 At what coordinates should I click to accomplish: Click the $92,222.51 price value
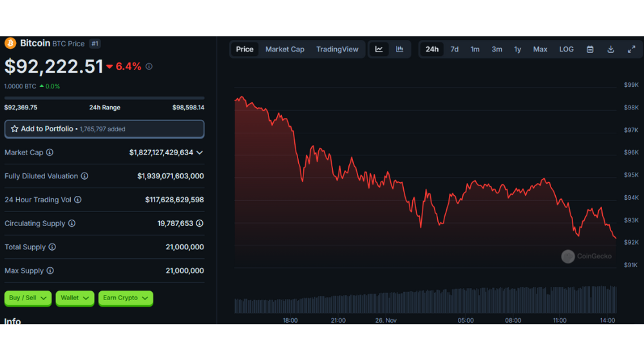pos(53,66)
